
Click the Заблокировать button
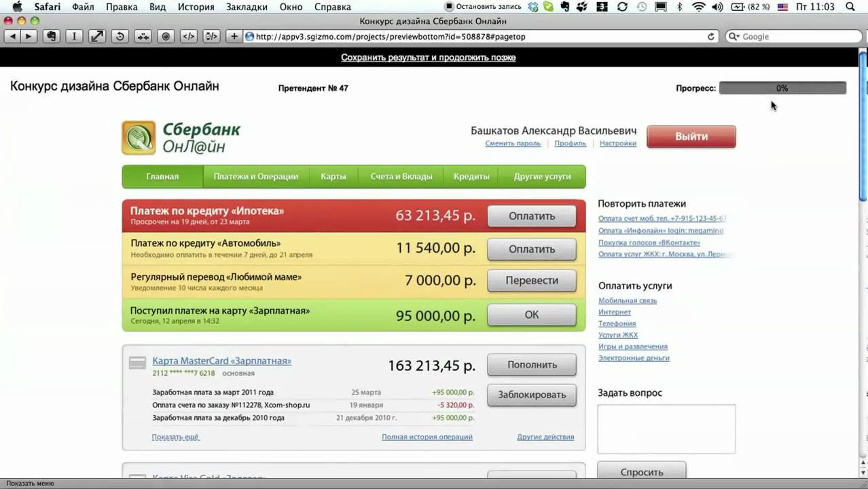pyautogui.click(x=532, y=395)
